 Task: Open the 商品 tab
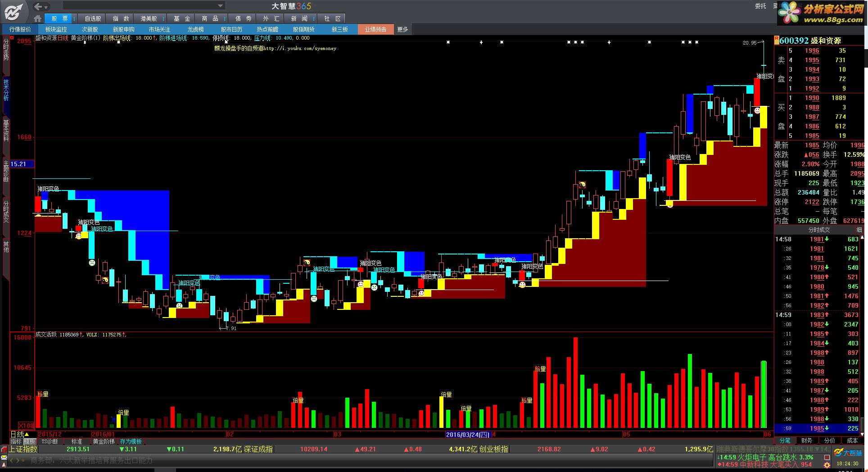[210, 18]
